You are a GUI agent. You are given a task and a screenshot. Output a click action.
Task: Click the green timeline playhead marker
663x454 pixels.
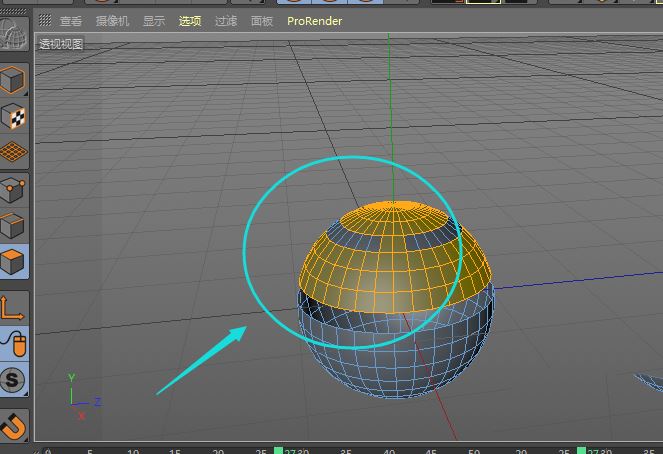click(279, 451)
